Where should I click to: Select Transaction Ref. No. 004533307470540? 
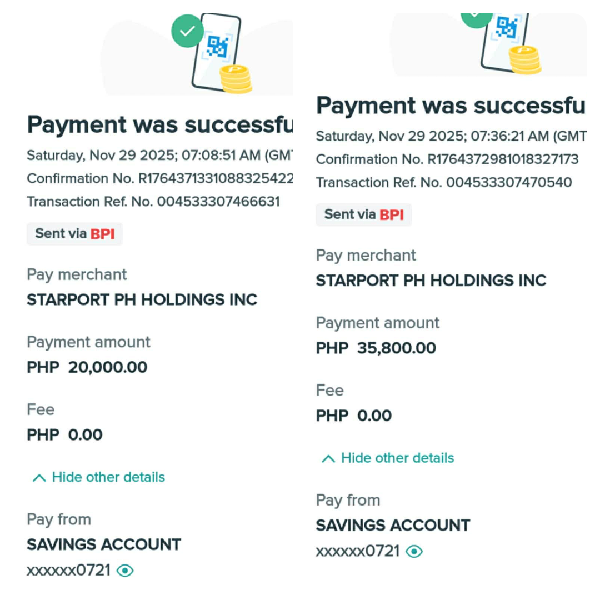pos(444,183)
